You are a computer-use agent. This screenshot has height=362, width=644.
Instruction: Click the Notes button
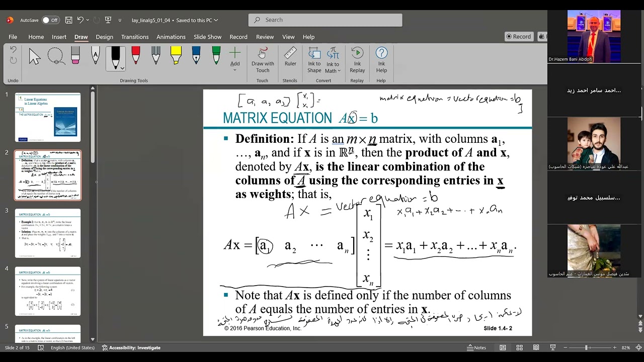(476, 347)
